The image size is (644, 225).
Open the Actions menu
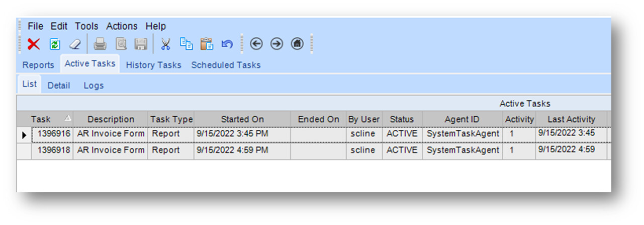point(122,26)
